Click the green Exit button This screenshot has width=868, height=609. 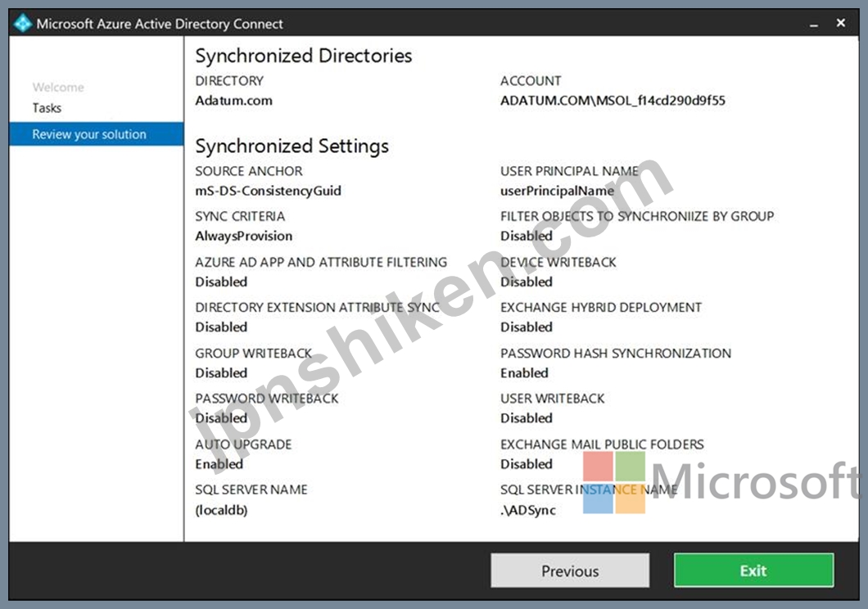(753, 571)
